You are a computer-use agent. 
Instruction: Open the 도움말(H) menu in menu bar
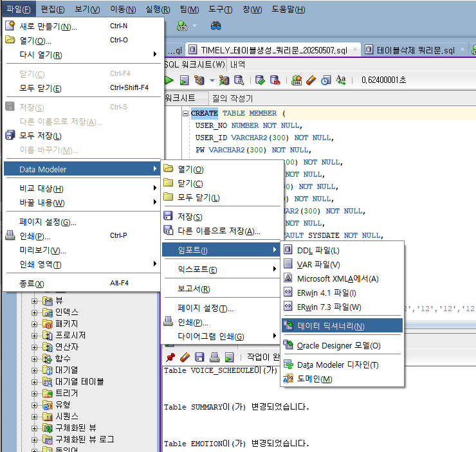click(288, 10)
